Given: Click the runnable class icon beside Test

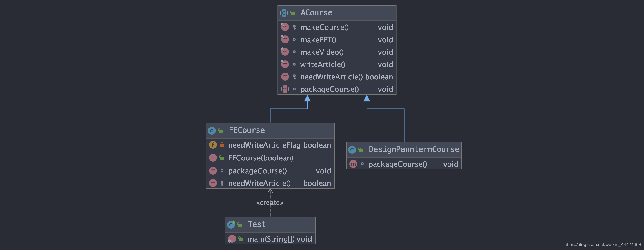Looking at the screenshot, I should pos(231,224).
